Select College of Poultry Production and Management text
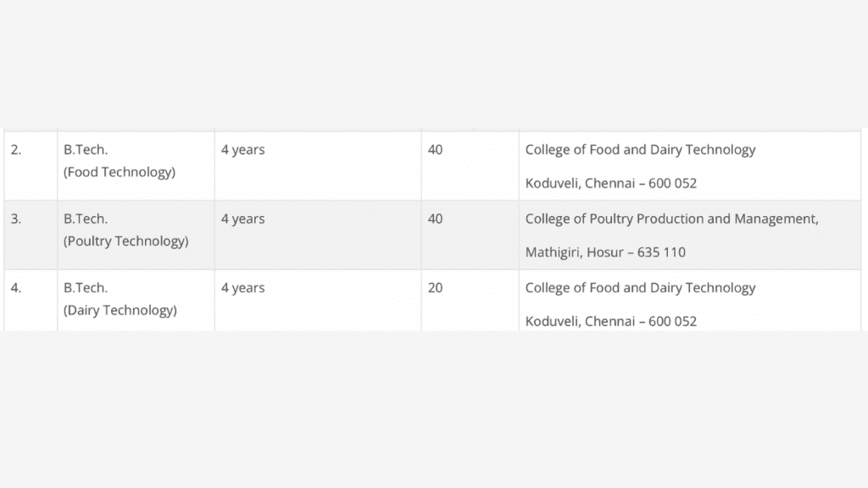868x488 pixels. [672, 219]
